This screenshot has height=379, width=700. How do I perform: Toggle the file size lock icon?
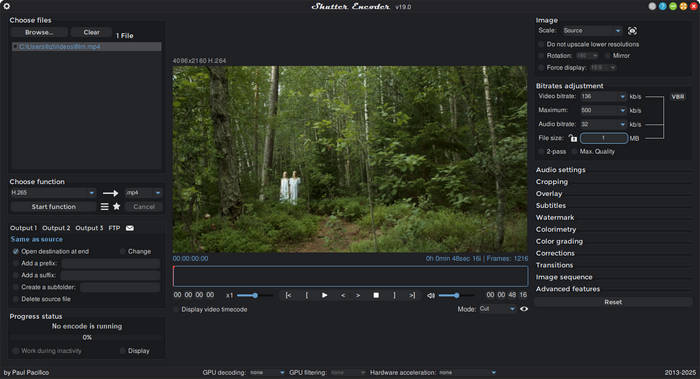(573, 138)
